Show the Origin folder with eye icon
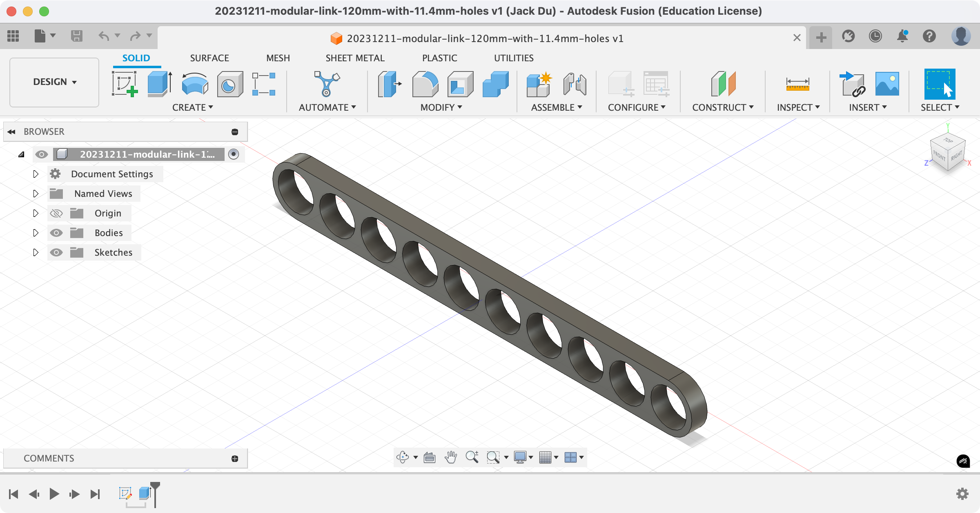 (x=56, y=213)
